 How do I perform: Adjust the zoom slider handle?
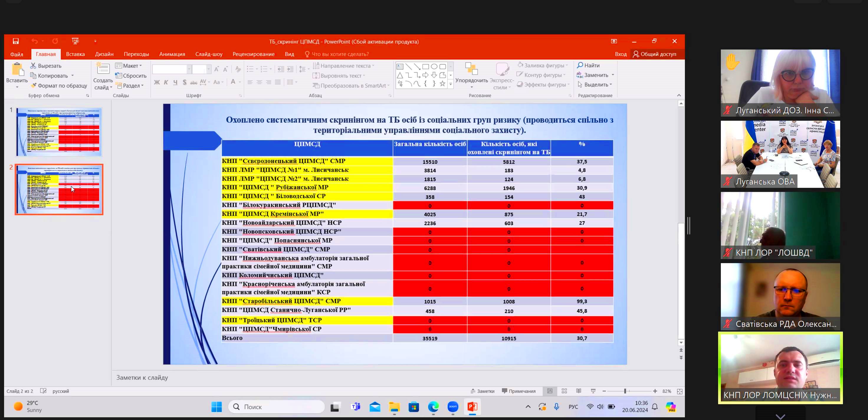tap(625, 391)
